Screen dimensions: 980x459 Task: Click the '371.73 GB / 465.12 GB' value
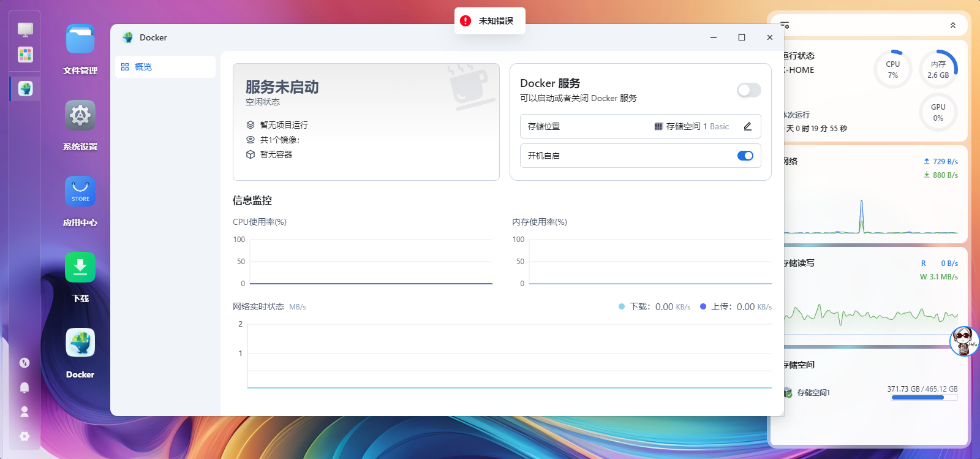tap(922, 389)
